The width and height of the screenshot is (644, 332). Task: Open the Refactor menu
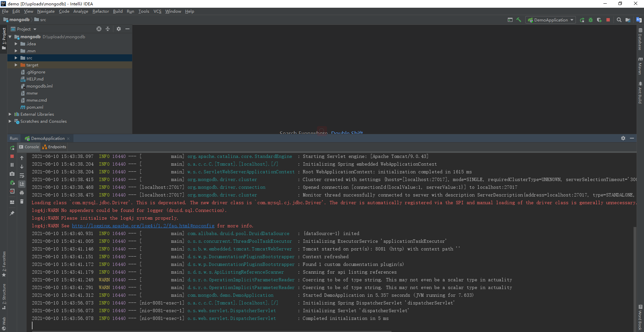tap(101, 11)
